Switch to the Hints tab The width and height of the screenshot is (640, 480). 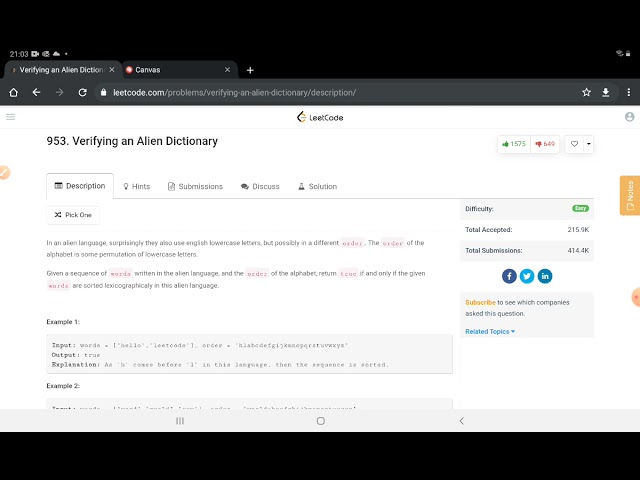[137, 187]
